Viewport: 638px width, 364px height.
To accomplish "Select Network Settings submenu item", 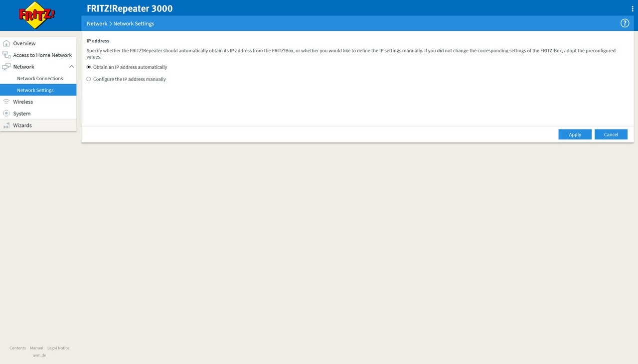I will tap(38, 90).
